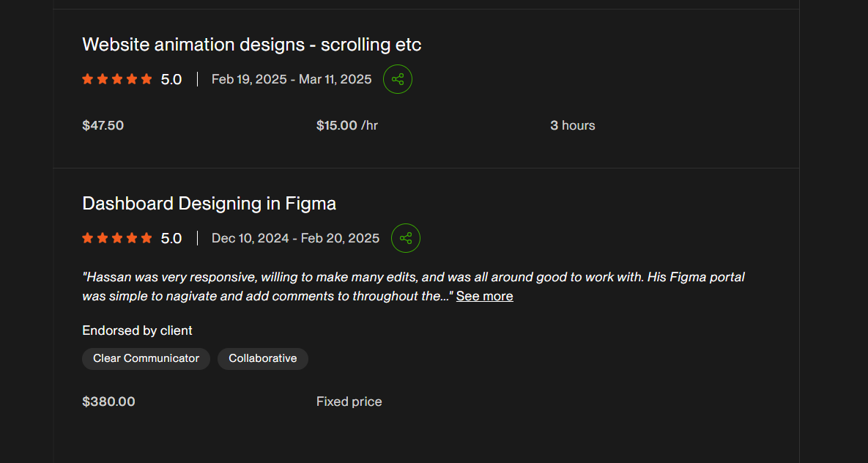Click the Feb 19, 2025 date range
868x463 pixels.
tap(292, 79)
